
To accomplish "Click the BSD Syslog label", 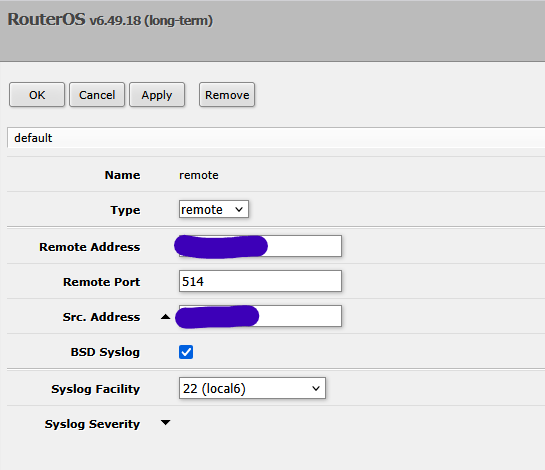I will (x=105, y=352).
